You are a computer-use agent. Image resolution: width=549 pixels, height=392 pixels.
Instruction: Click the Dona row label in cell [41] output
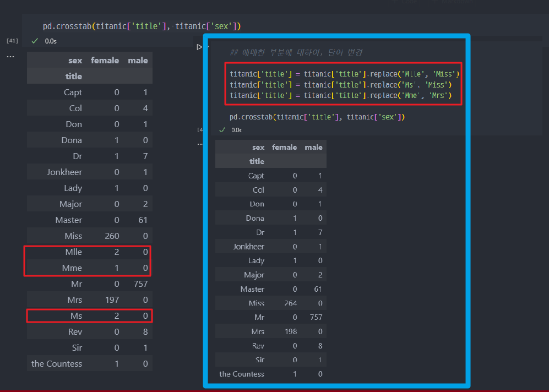click(72, 140)
